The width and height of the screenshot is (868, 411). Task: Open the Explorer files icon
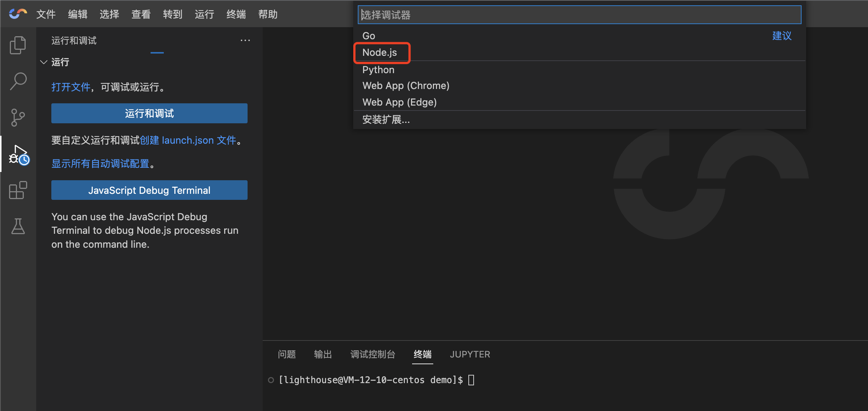(x=18, y=45)
